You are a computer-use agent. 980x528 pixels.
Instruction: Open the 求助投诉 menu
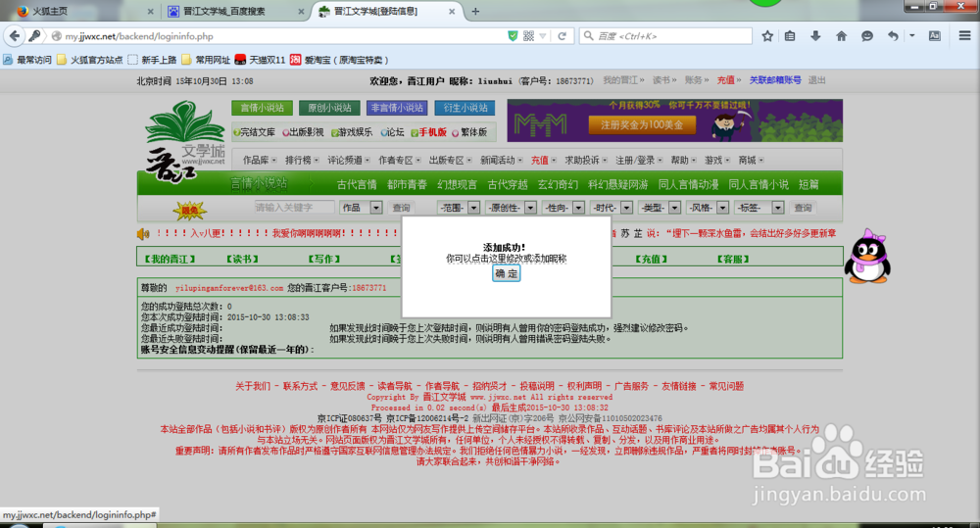(586, 161)
